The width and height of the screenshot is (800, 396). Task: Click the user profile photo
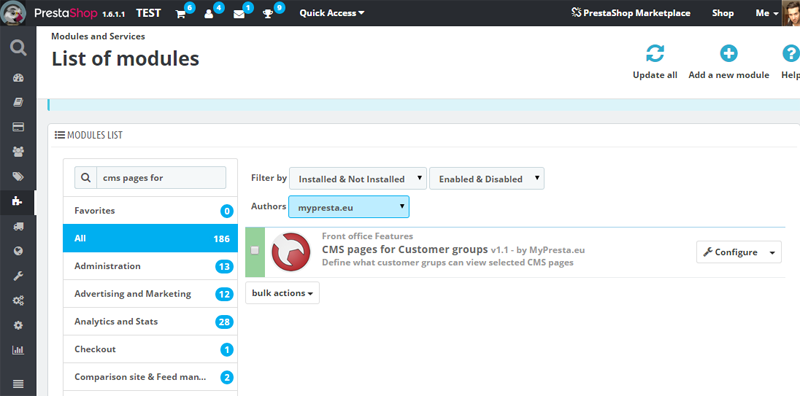point(791,13)
